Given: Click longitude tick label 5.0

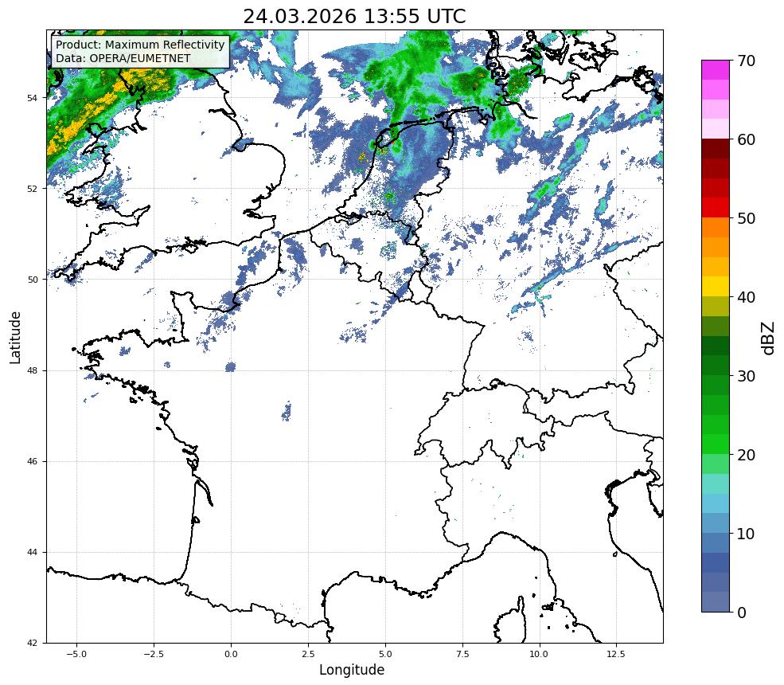Looking at the screenshot, I should 385,654.
